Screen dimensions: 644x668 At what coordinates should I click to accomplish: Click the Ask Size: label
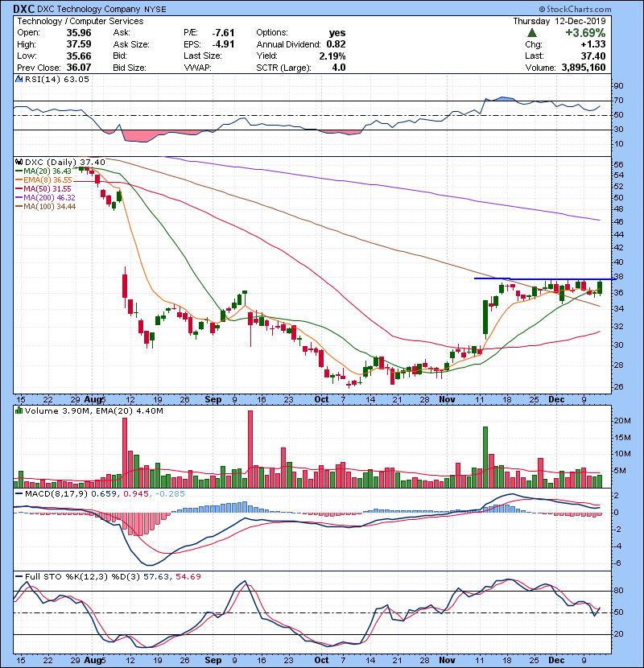click(131, 44)
